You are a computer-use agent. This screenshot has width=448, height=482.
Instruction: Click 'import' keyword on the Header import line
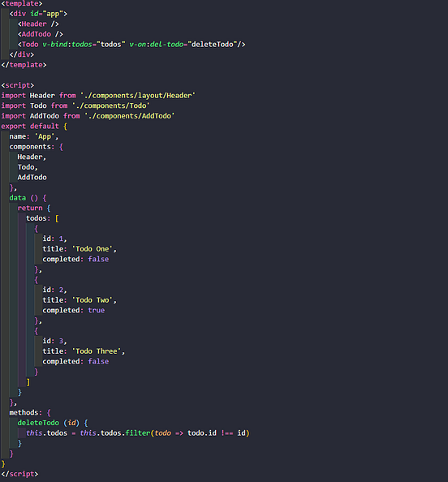coord(14,95)
